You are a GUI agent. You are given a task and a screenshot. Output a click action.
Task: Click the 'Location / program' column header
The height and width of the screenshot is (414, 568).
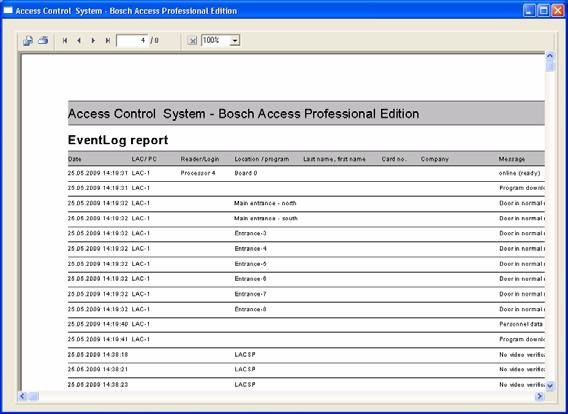(x=262, y=159)
